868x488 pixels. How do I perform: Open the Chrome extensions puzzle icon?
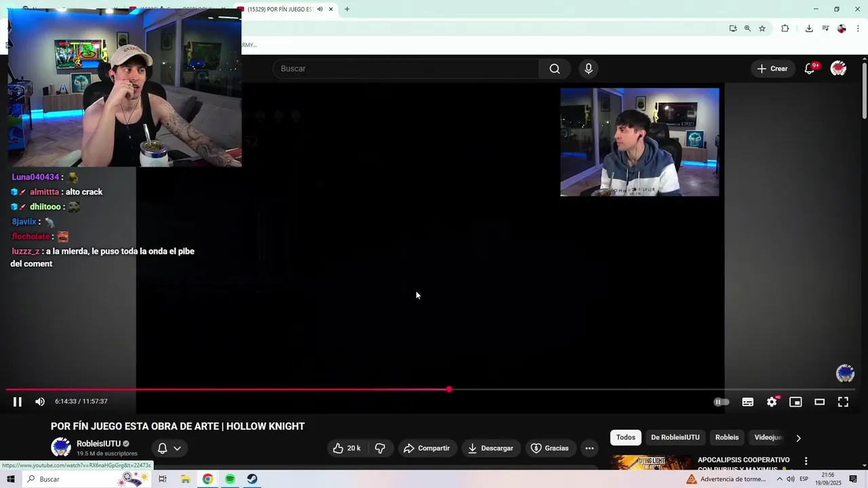[x=785, y=28]
